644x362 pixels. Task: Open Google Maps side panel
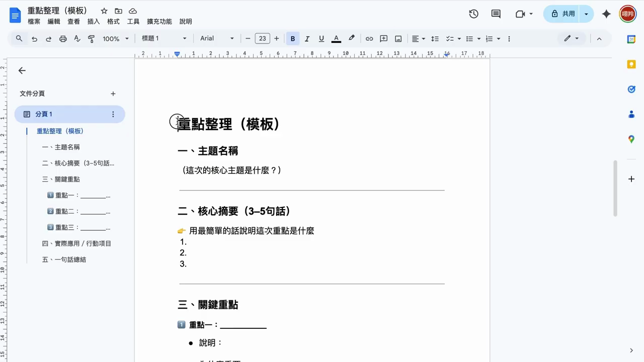tap(631, 139)
